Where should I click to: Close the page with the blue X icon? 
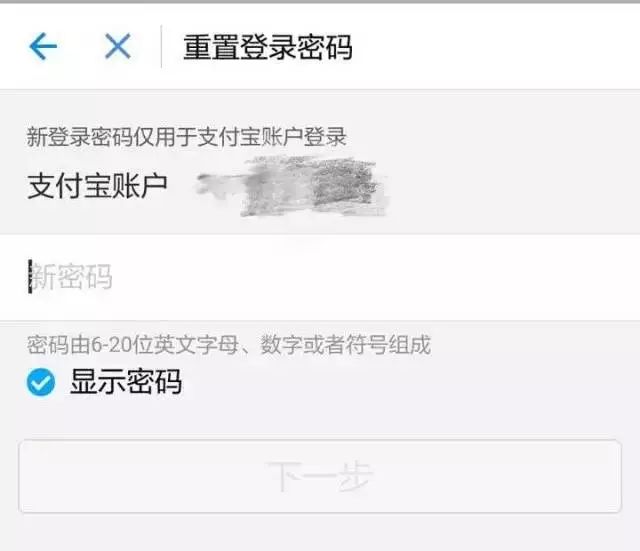(118, 46)
